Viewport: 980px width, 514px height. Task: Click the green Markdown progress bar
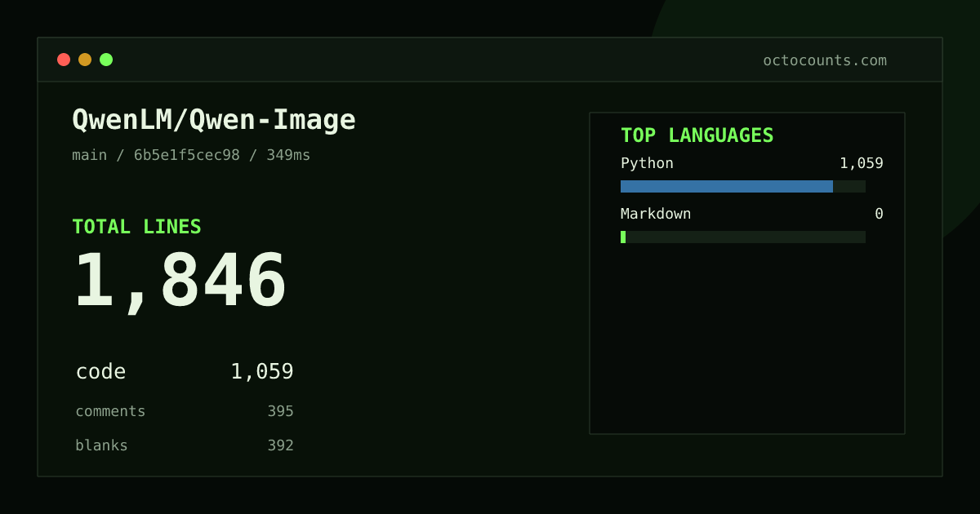tap(623, 237)
